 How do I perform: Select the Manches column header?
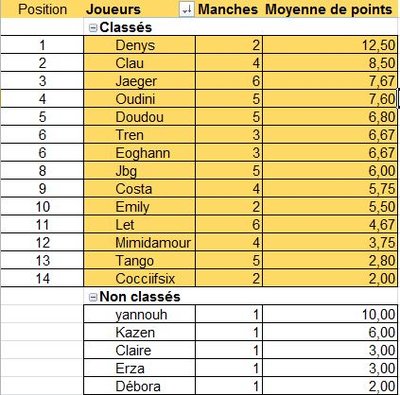pyautogui.click(x=228, y=9)
